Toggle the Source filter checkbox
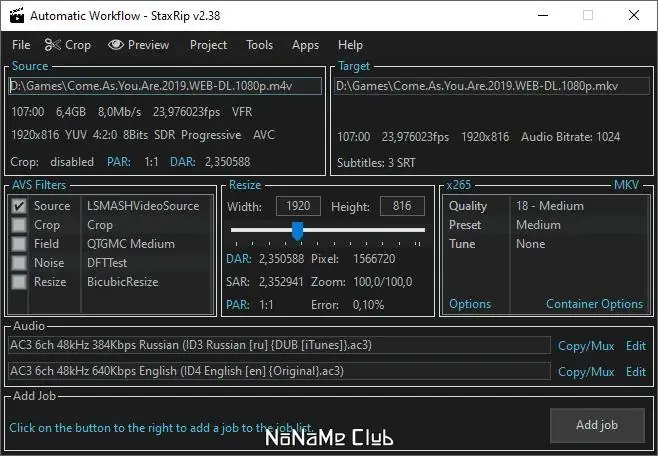This screenshot has height=456, width=658. click(x=19, y=206)
